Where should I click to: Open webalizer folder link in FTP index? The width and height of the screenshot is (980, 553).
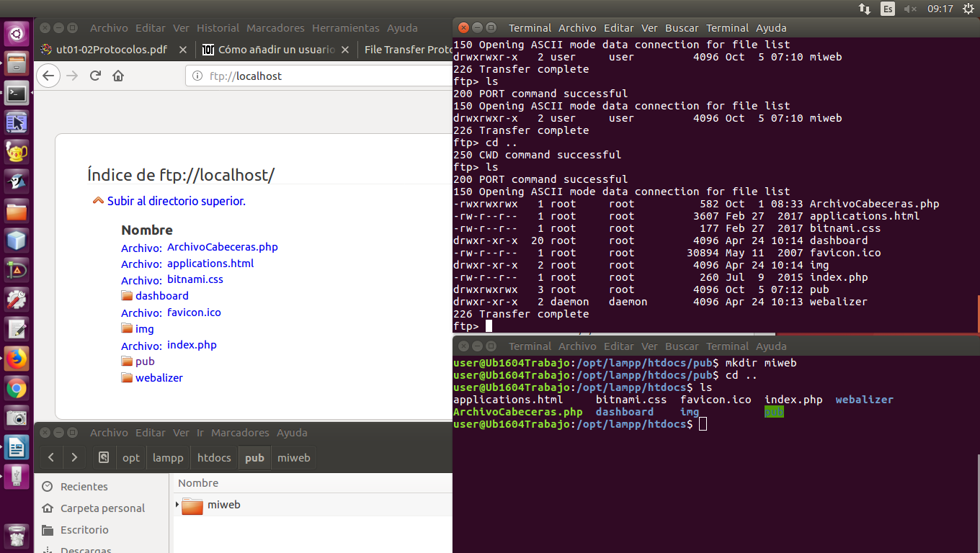pos(159,378)
